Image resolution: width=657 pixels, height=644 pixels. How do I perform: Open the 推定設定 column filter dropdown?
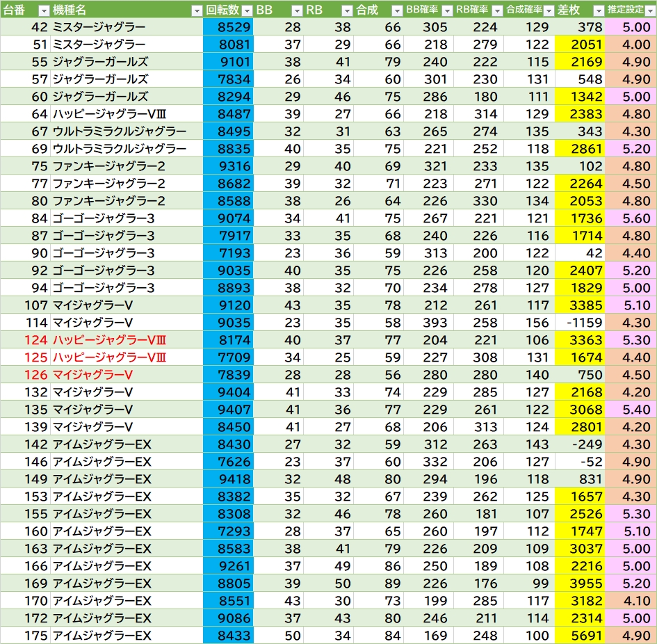pos(651,11)
